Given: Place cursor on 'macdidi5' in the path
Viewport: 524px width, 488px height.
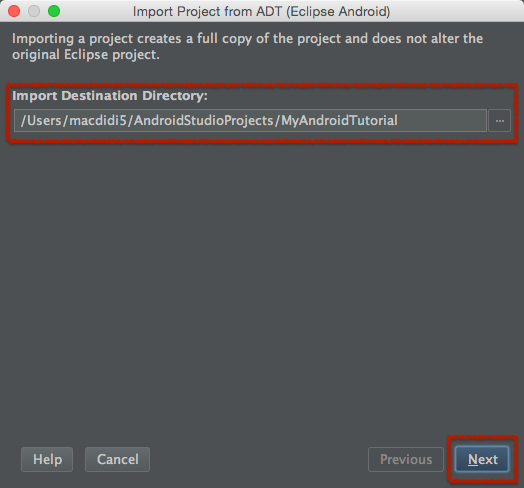Looking at the screenshot, I should pos(98,121).
